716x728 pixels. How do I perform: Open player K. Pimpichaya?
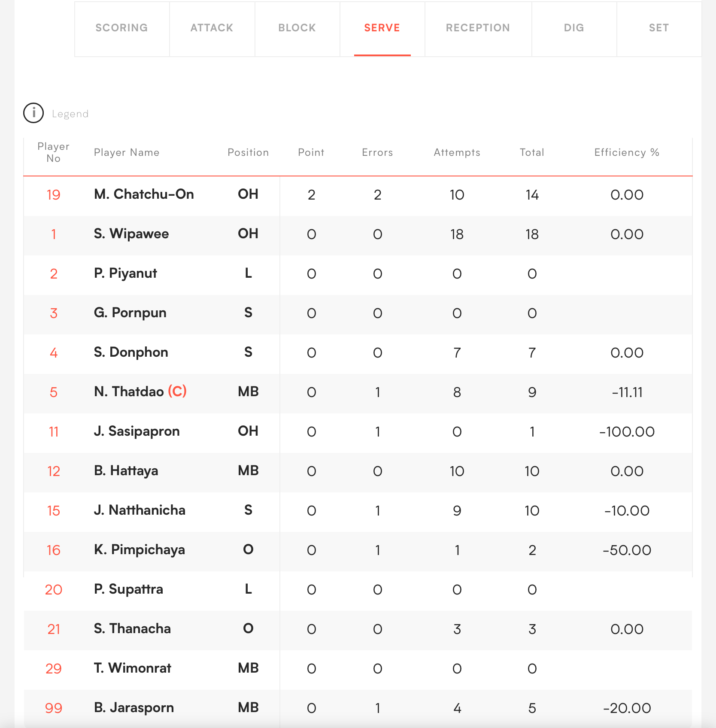point(140,550)
